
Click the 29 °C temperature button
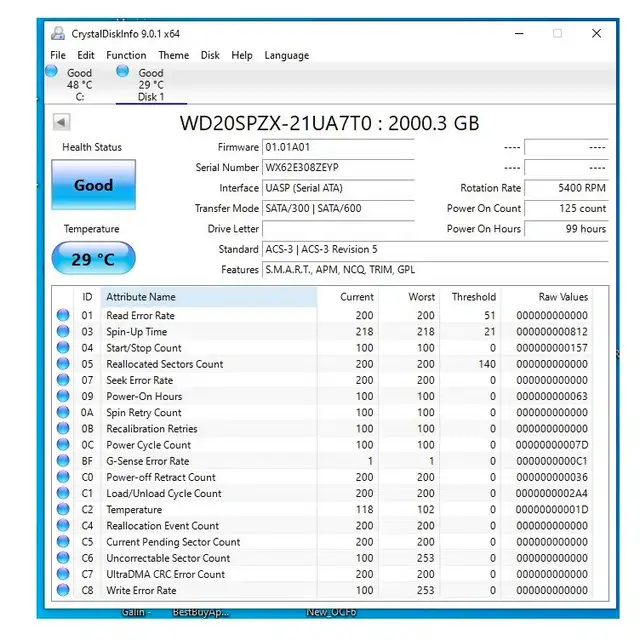point(93,259)
